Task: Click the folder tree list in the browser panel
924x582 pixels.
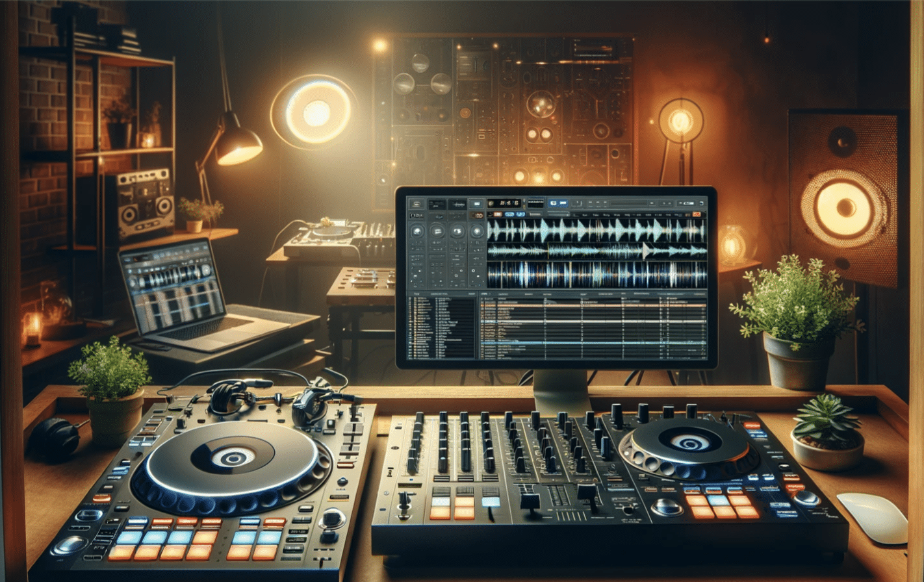Action: tap(442, 327)
